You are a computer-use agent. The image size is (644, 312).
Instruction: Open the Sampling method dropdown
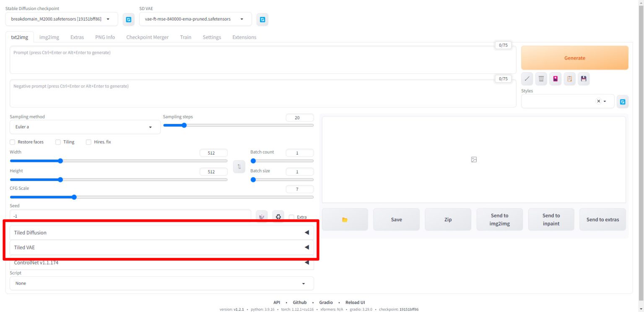pyautogui.click(x=85, y=127)
